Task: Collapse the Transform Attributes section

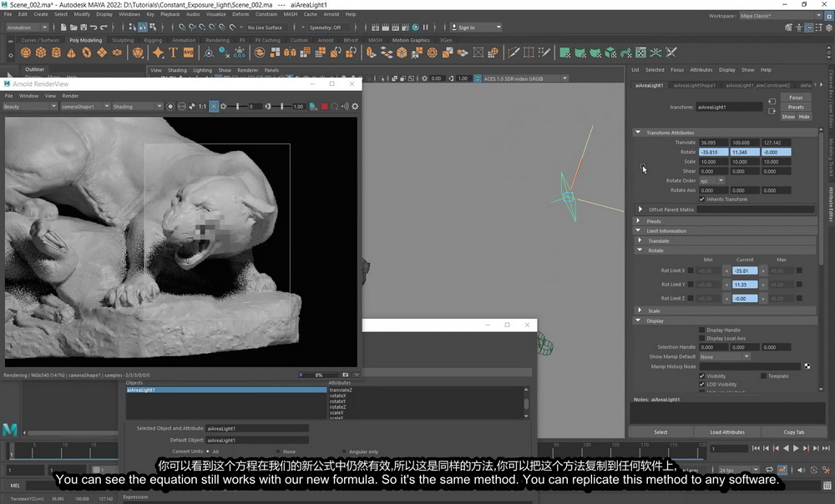Action: pos(638,132)
